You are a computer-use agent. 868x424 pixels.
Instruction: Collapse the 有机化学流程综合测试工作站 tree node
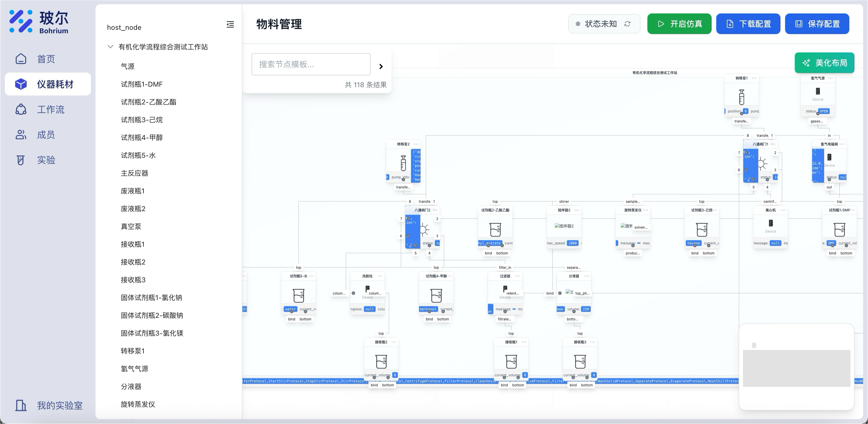point(110,47)
